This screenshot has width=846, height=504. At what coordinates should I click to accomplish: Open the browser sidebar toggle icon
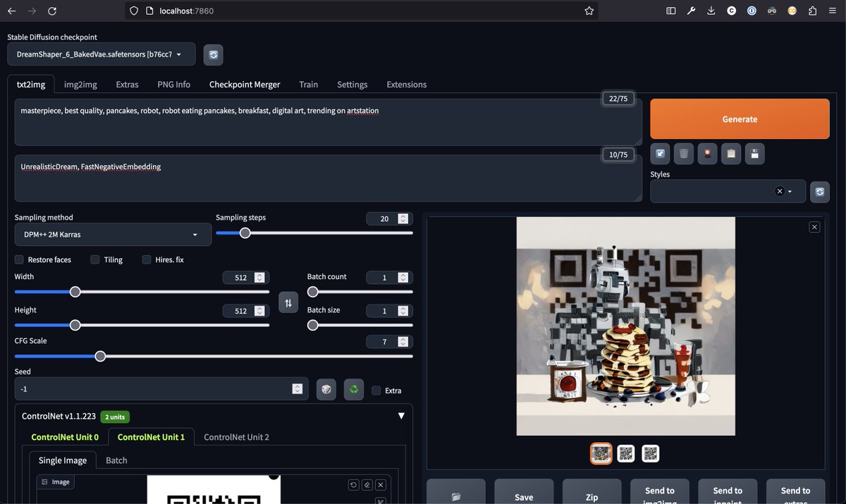point(670,11)
